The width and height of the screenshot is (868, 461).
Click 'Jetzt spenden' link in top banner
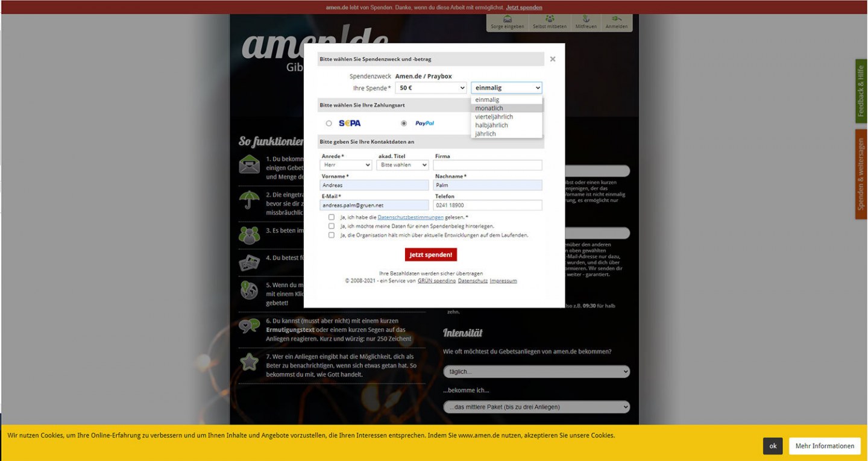[x=524, y=7]
